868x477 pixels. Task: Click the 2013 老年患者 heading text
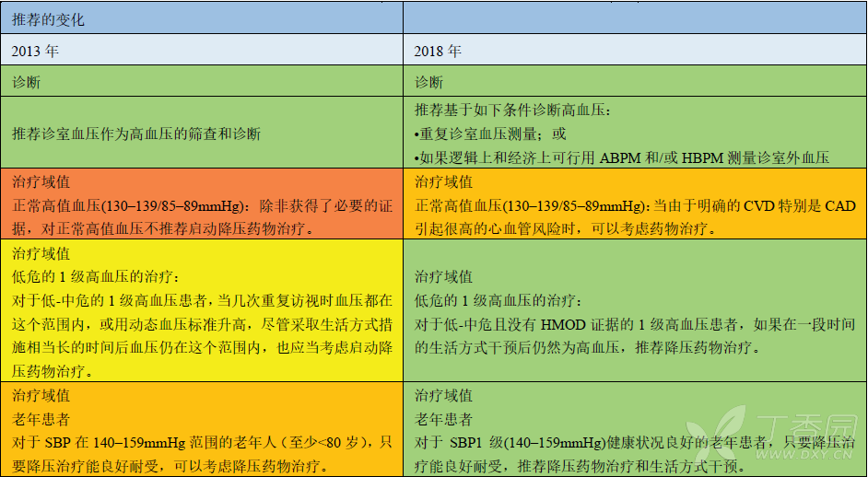(41, 419)
